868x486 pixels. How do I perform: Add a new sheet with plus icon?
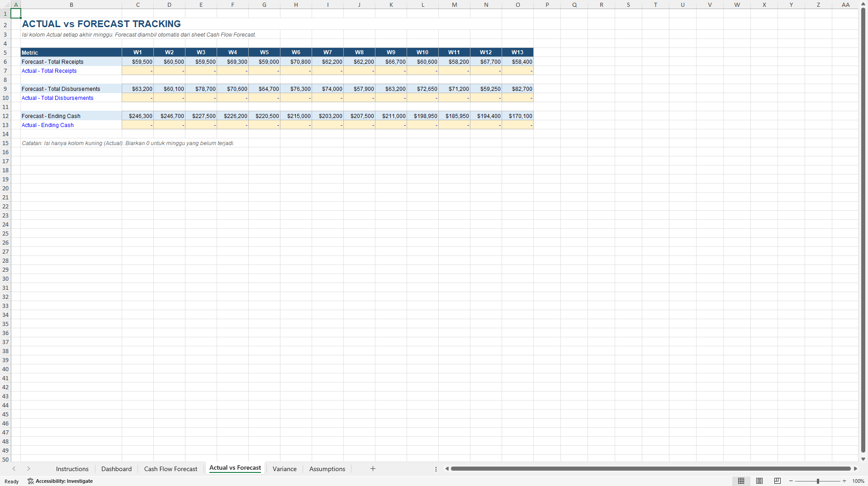pyautogui.click(x=373, y=469)
